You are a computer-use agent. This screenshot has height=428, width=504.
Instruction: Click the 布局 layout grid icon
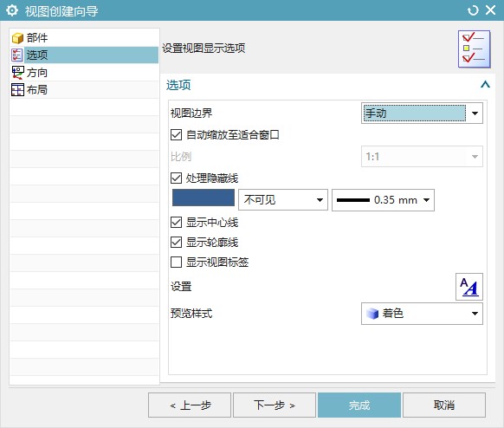click(17, 90)
